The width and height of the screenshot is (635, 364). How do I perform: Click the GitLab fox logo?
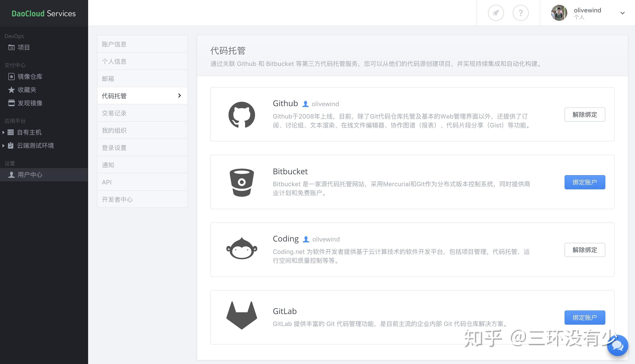pos(242,315)
